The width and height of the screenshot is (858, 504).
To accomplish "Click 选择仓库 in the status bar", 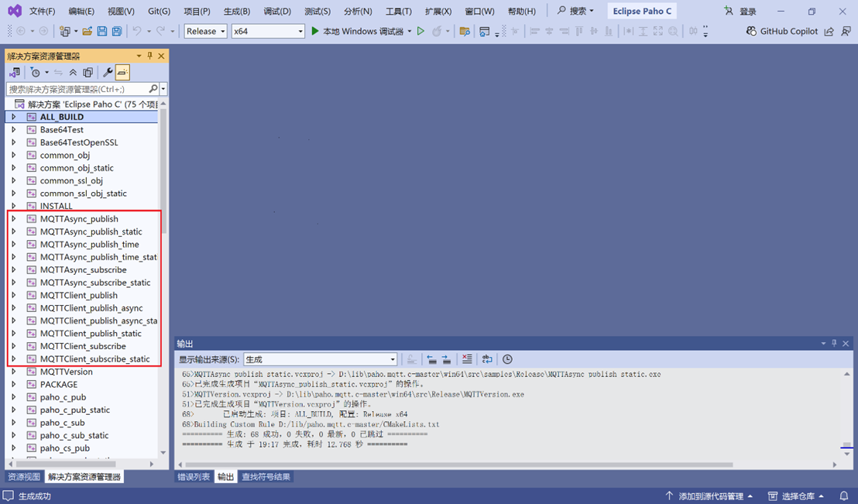I will click(x=798, y=495).
